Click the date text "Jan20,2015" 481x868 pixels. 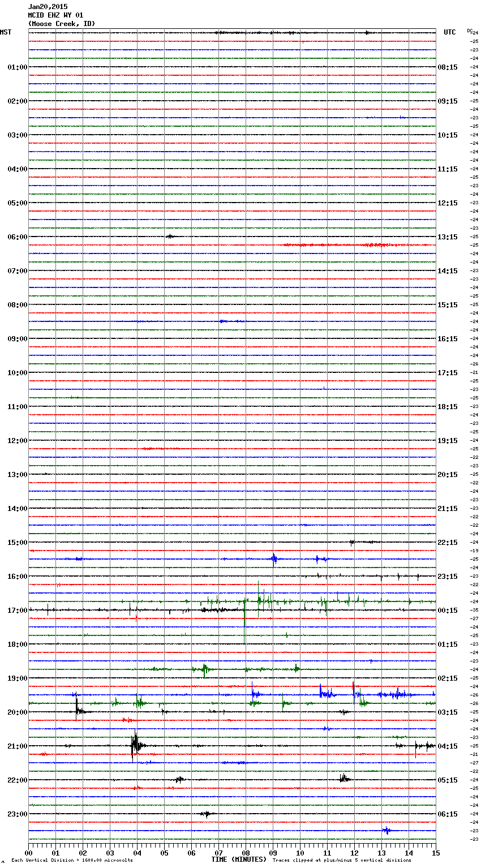48,7
